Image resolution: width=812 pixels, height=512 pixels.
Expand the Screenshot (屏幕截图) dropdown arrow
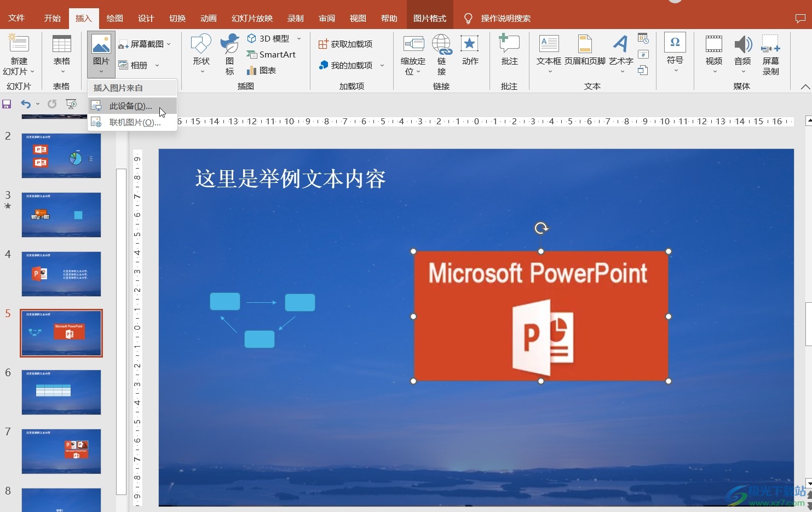tap(169, 44)
